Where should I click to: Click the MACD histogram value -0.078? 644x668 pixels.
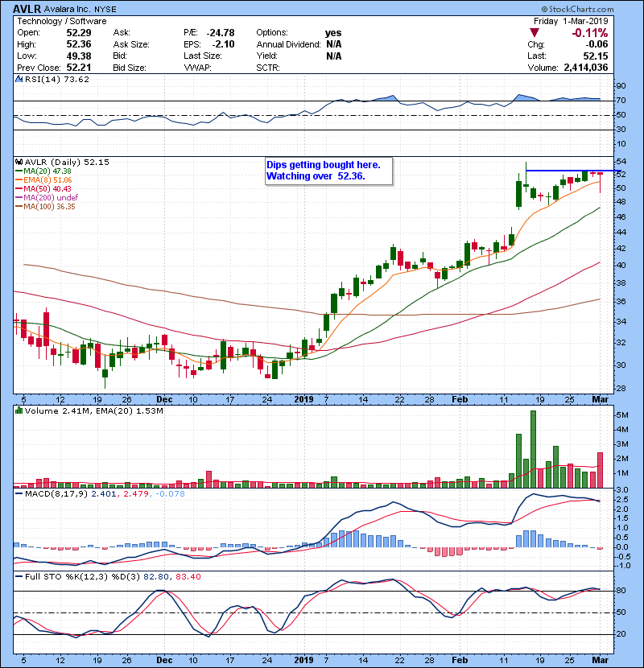click(x=170, y=494)
